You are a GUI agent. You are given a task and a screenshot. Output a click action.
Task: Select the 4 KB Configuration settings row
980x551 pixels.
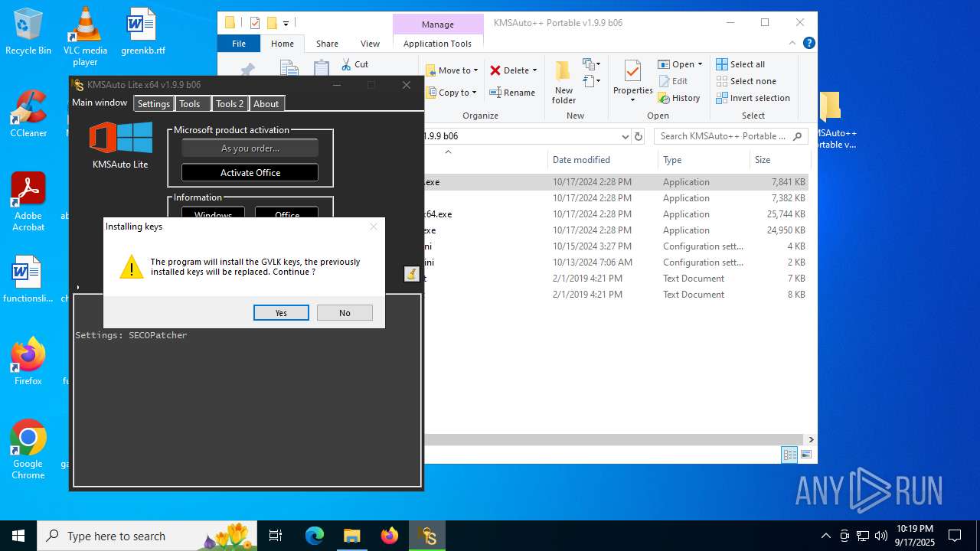tap(616, 246)
